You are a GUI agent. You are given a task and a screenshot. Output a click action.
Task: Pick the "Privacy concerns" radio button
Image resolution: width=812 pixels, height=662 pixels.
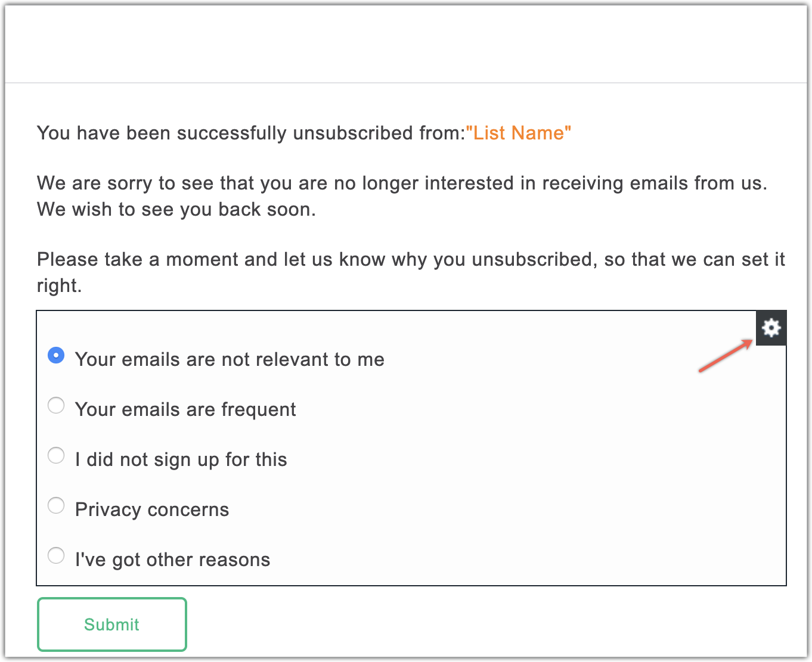[x=56, y=506]
